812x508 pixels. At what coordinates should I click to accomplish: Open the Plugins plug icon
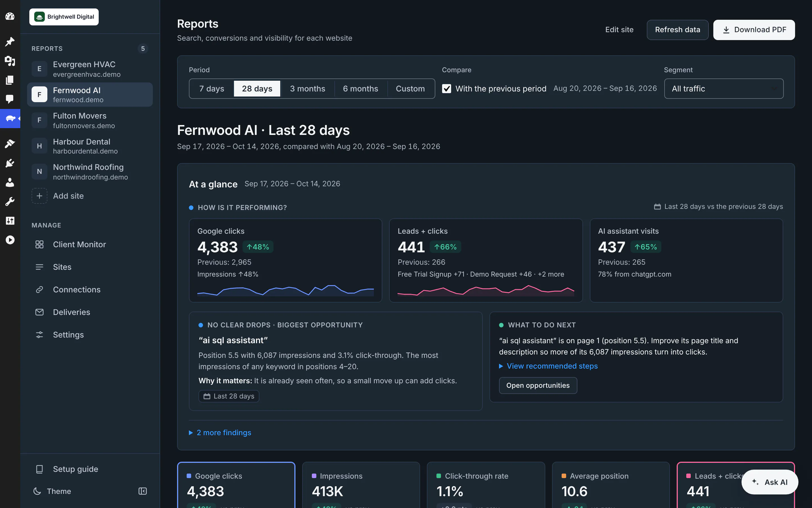pos(10,163)
